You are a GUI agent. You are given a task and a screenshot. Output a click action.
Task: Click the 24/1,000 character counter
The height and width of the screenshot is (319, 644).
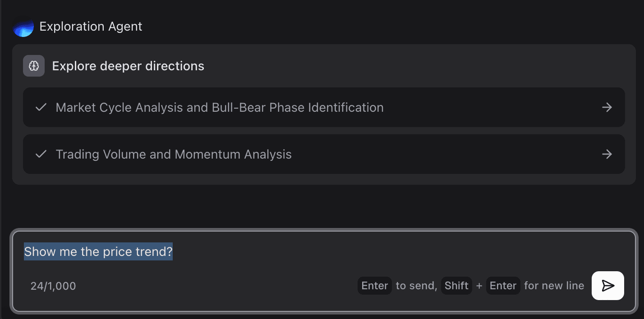tap(53, 286)
